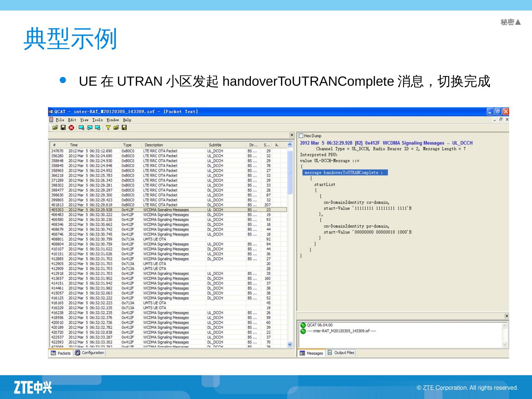The image size is (532, 399).
Task: Open the Tools menu
Action: (x=98, y=120)
